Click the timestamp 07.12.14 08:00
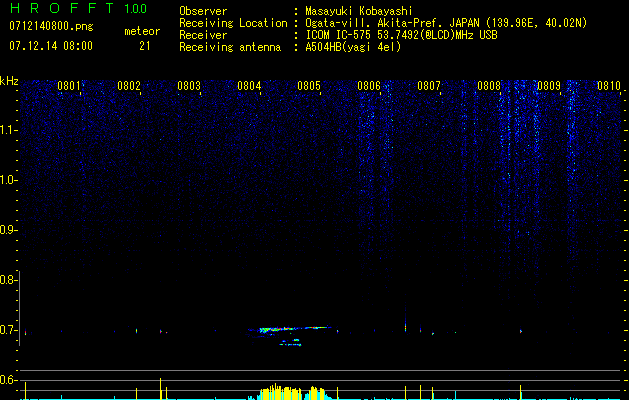Screen dimensions: 629x400 [x=51, y=46]
